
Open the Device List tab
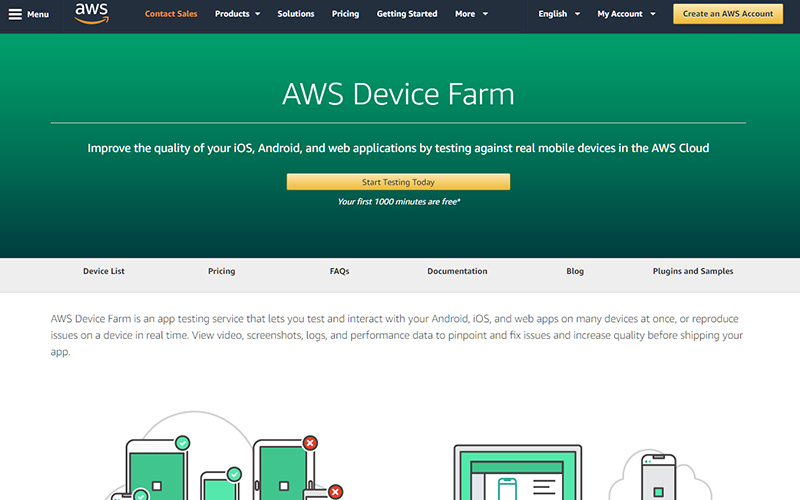(104, 271)
